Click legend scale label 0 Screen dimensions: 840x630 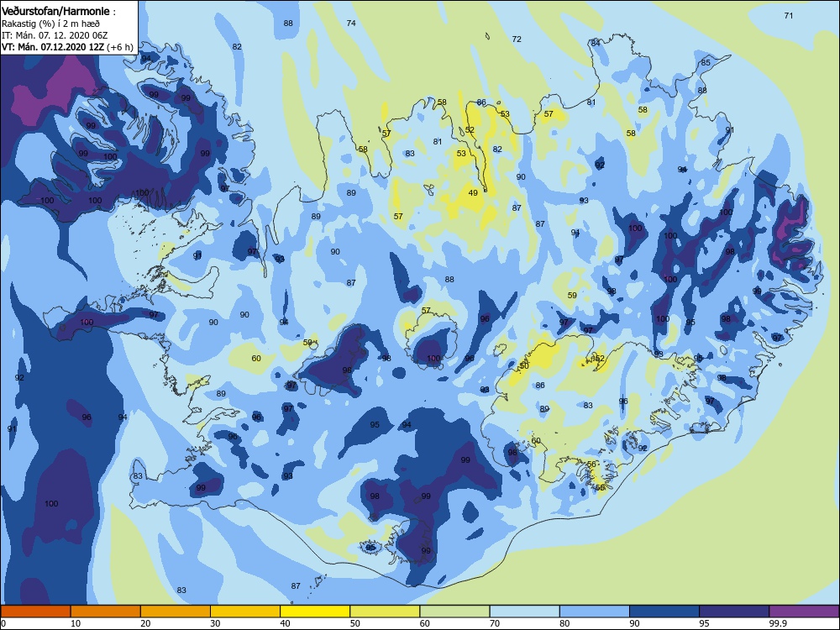click(x=3, y=623)
